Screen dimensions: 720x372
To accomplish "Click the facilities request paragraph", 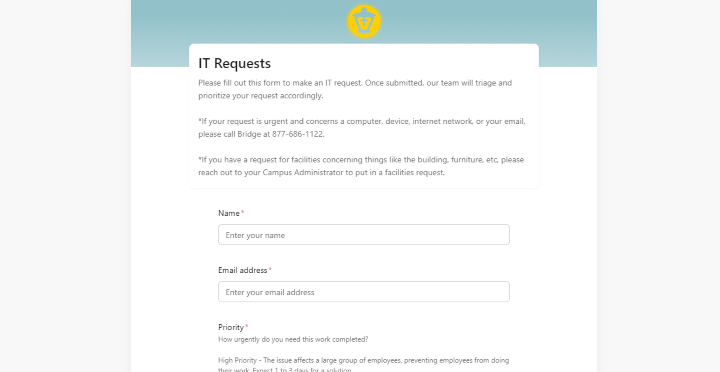I will pos(361,166).
